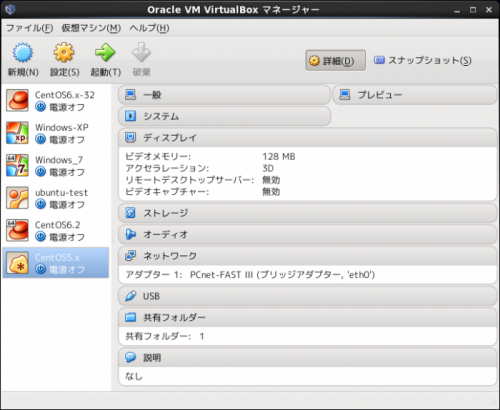Maximize the VirtualBox manager window
Image resolution: width=500 pixels, height=410 pixels.
pyautogui.click(x=473, y=10)
